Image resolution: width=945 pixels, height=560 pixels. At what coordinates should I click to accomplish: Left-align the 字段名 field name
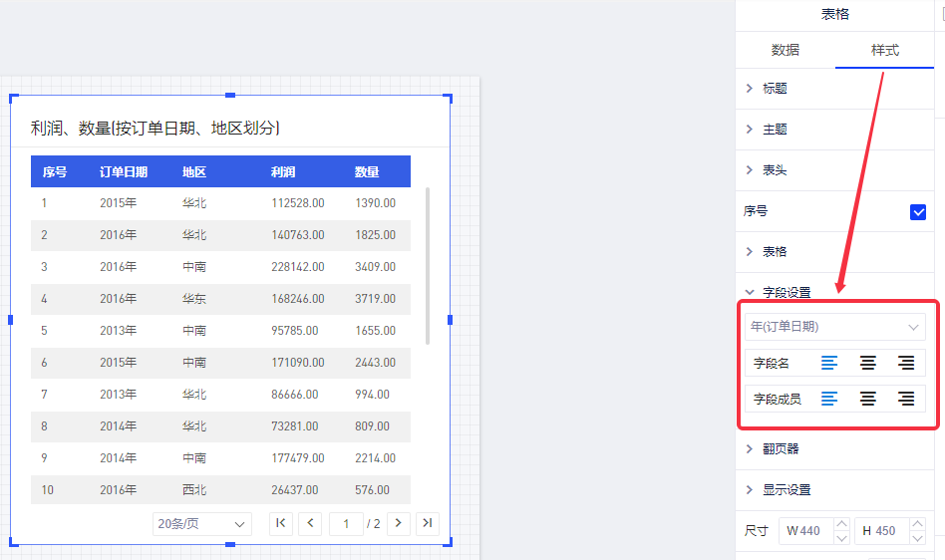coord(829,364)
